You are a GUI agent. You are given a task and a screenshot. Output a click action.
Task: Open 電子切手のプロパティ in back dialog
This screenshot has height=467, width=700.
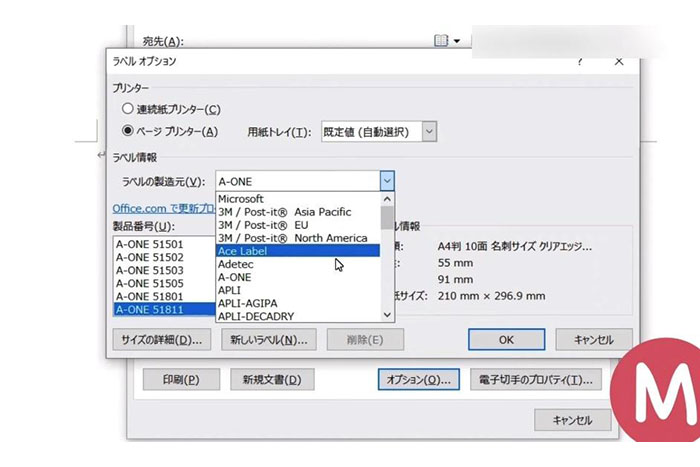pyautogui.click(x=536, y=379)
